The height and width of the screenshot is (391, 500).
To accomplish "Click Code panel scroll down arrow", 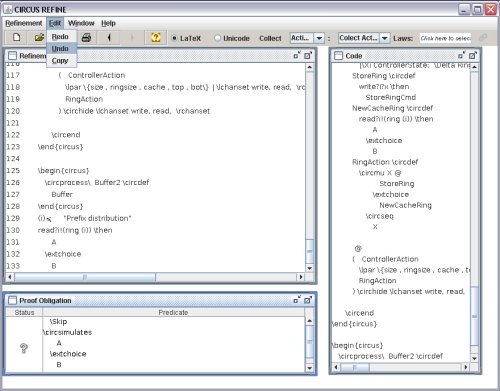I will pyautogui.click(x=474, y=359).
